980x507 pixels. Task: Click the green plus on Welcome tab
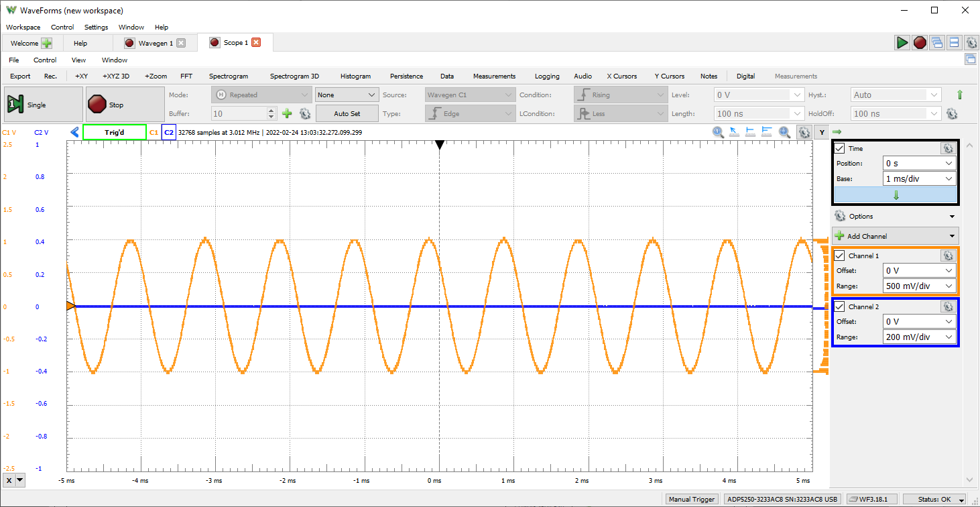tap(46, 43)
